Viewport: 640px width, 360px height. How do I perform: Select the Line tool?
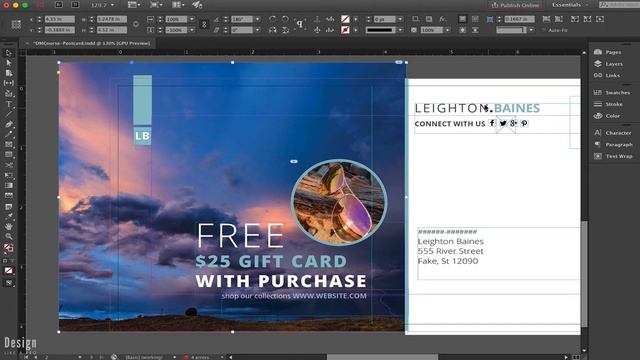[x=9, y=114]
